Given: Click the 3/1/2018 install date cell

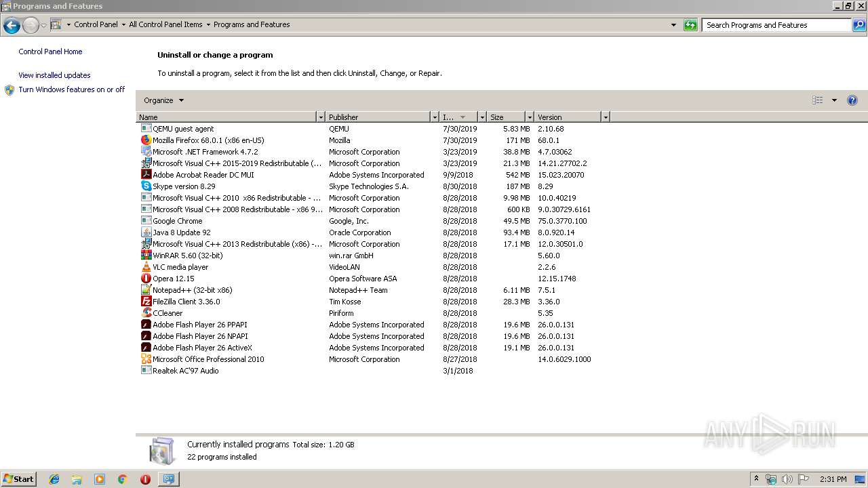Looking at the screenshot, I should click(458, 371).
